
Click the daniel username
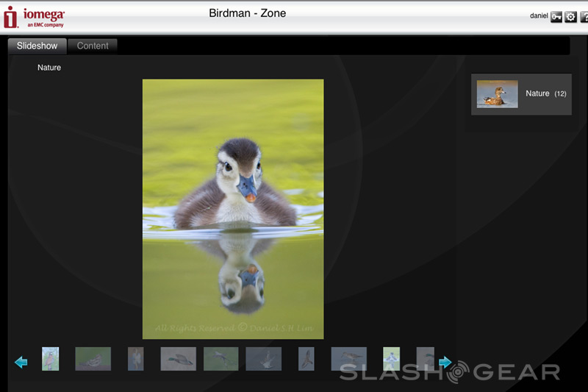(539, 15)
